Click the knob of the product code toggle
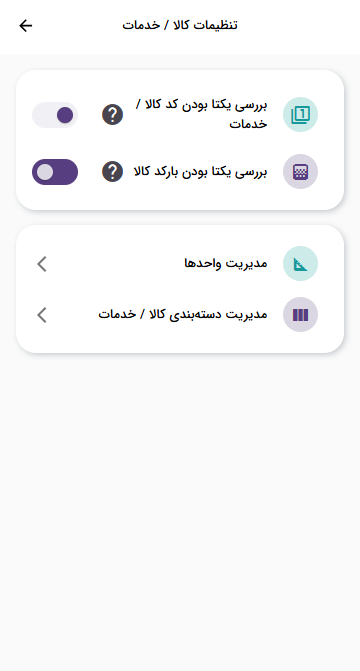 65,115
